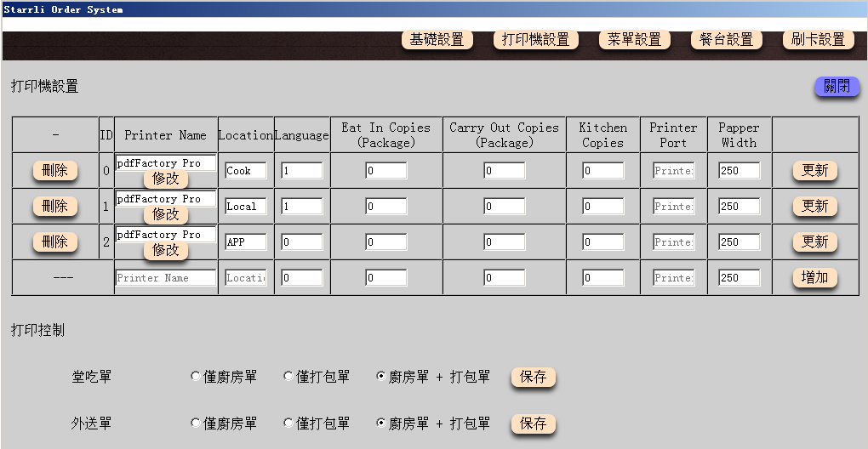The width and height of the screenshot is (868, 449).
Task: Delete printer row with ID 2
Action: click(54, 242)
